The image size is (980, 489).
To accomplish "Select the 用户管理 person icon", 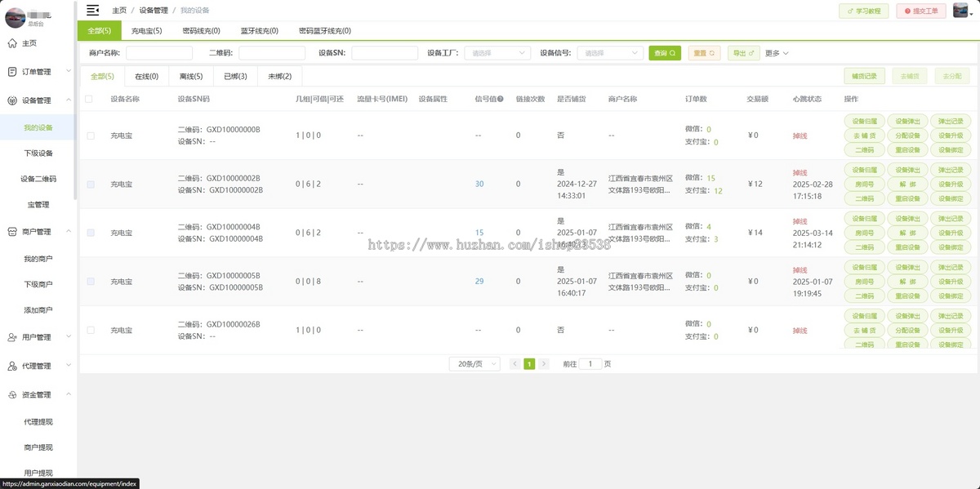I will coord(11,336).
